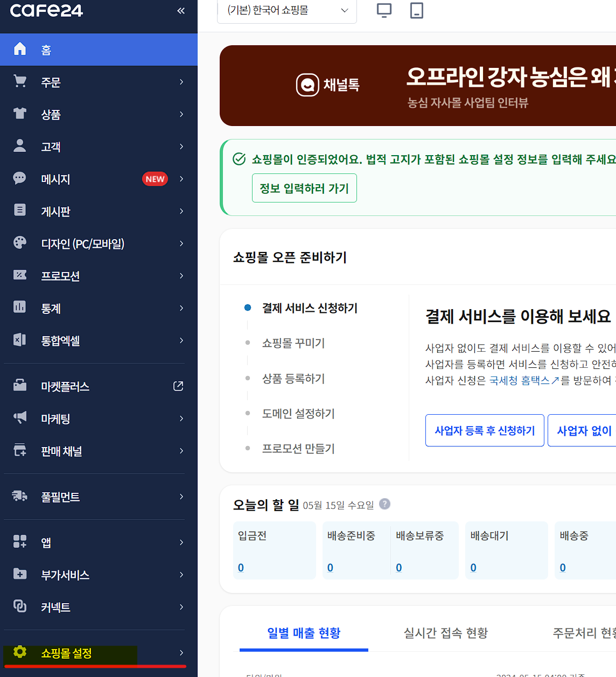Open the 커넥트 menu label
This screenshot has width=616, height=677.
click(x=56, y=608)
